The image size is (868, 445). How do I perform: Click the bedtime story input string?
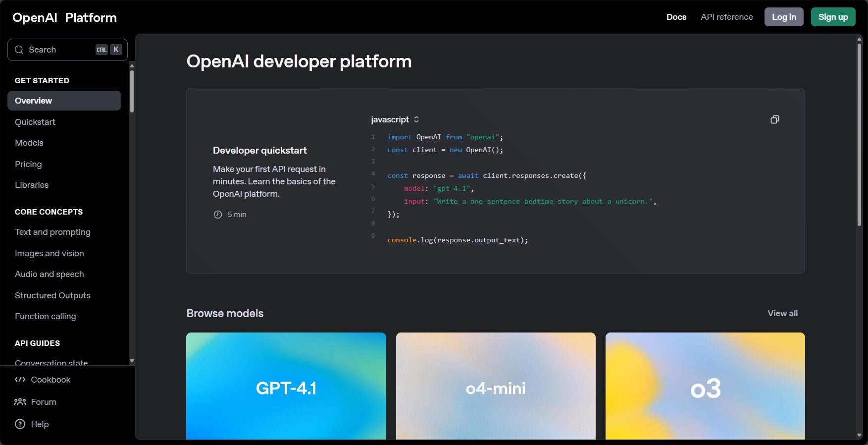click(x=543, y=201)
